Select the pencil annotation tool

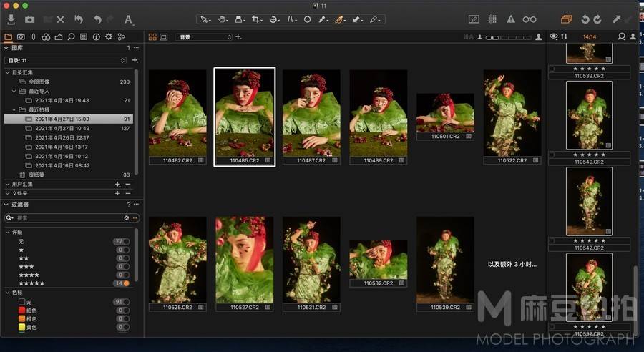[374, 19]
